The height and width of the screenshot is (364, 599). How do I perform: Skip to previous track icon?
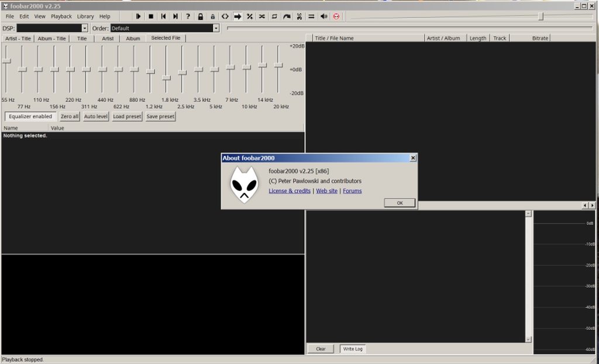pos(163,16)
